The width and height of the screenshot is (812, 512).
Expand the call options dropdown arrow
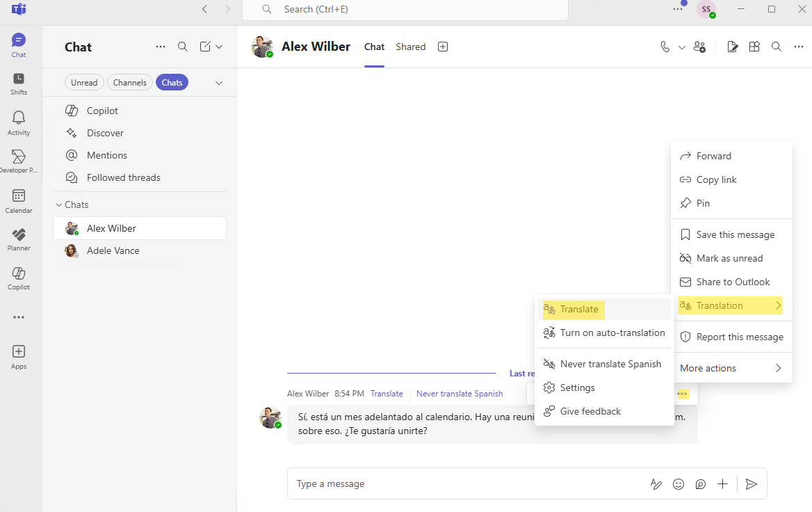tap(681, 47)
